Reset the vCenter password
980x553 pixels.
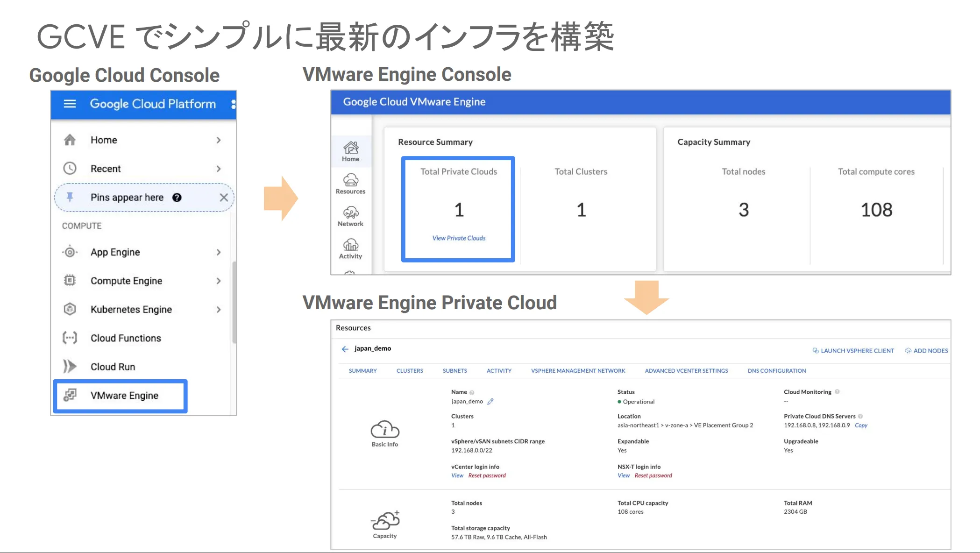pyautogui.click(x=487, y=475)
